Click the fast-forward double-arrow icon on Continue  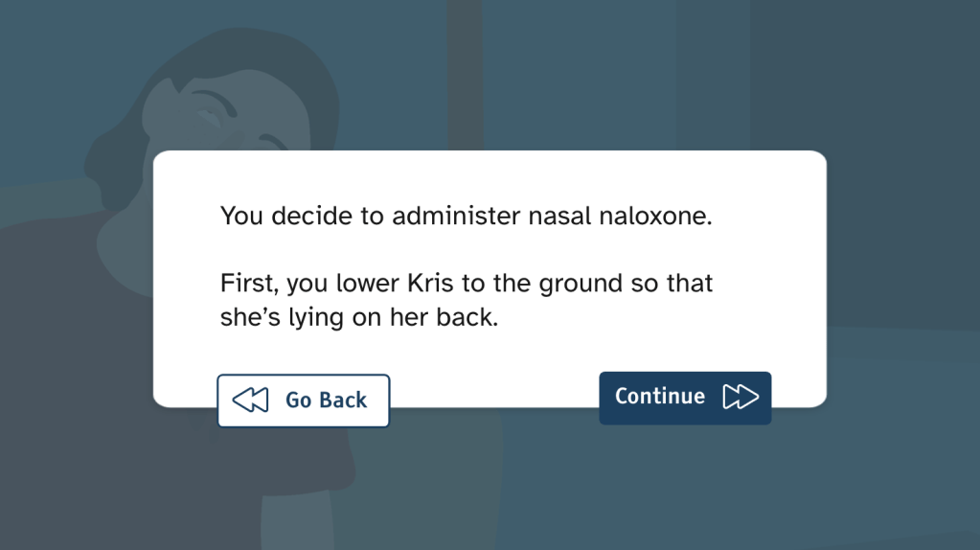click(x=741, y=397)
